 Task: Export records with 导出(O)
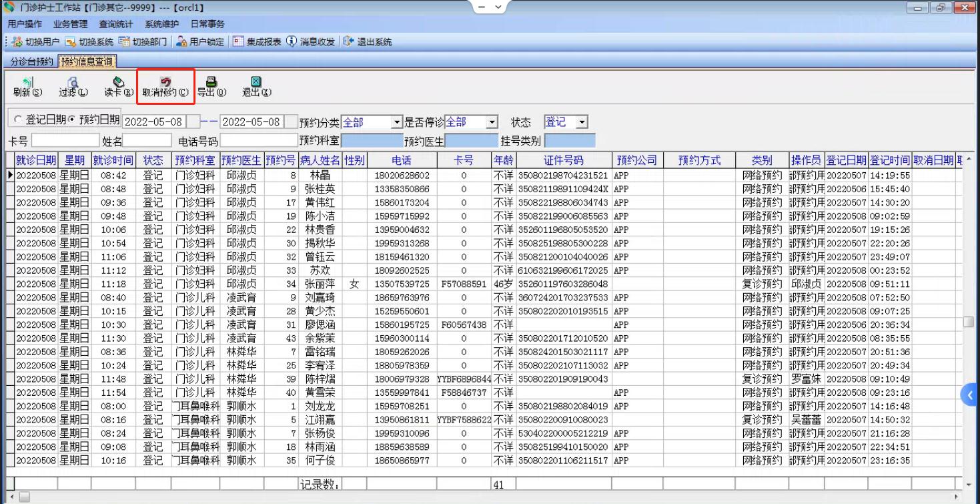point(211,87)
